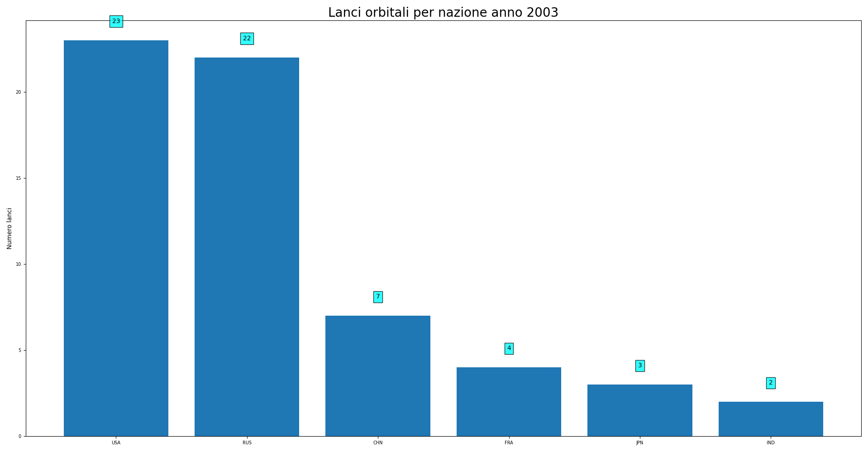Click the 'RUS' x-axis tick label

click(x=247, y=443)
